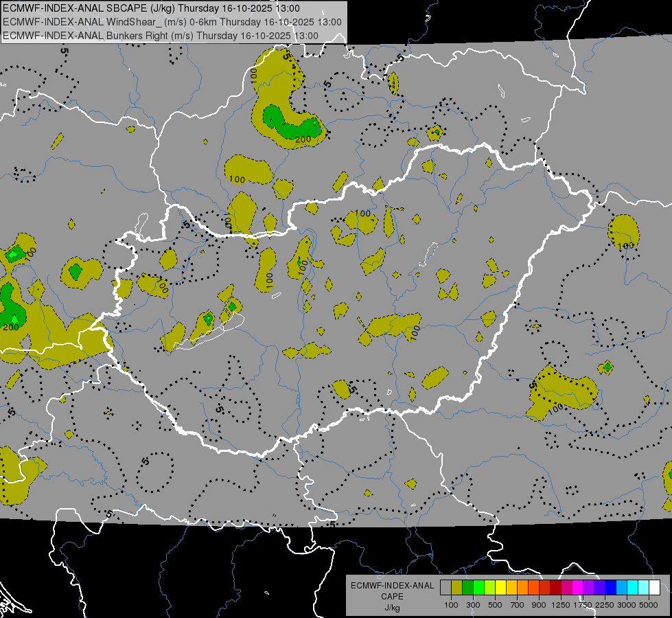Click the bright magenta legend swatch
The height and width of the screenshot is (618, 672).
578,587
